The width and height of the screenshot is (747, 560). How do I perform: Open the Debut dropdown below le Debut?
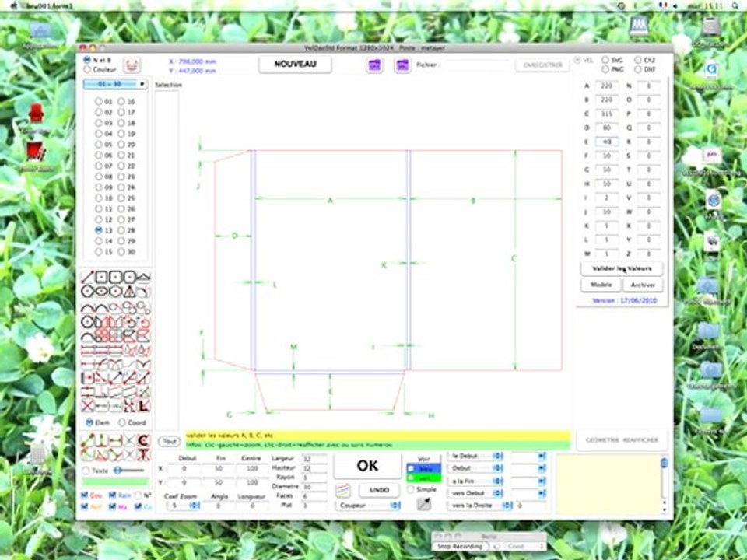tap(475, 468)
